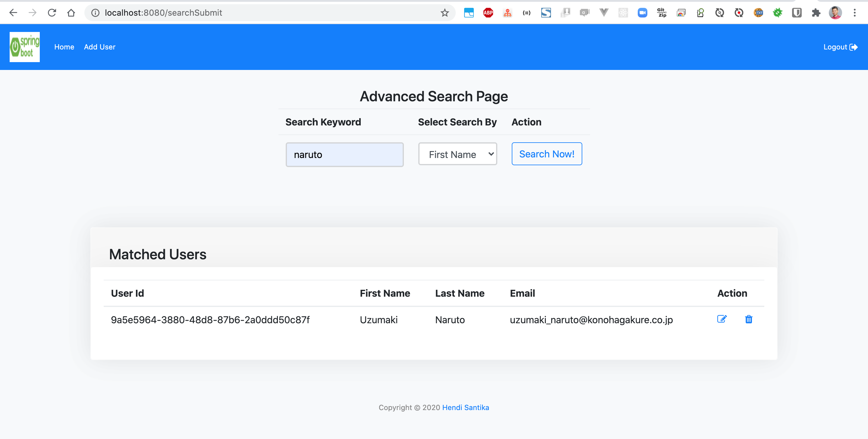Click the search keyword field containing naruto
Image resolution: width=868 pixels, height=439 pixels.
(344, 154)
